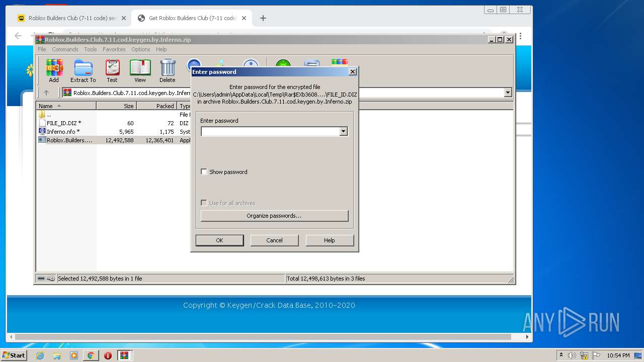Go up one folder with arrow icon
The height and width of the screenshot is (362, 644).
(46, 93)
